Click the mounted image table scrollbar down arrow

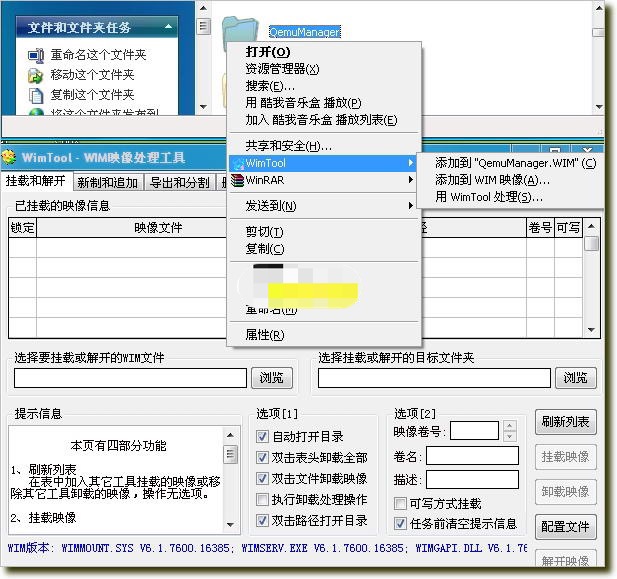click(591, 330)
